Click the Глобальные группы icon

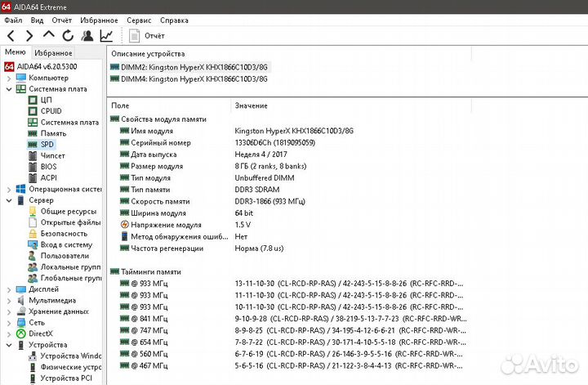33,278
